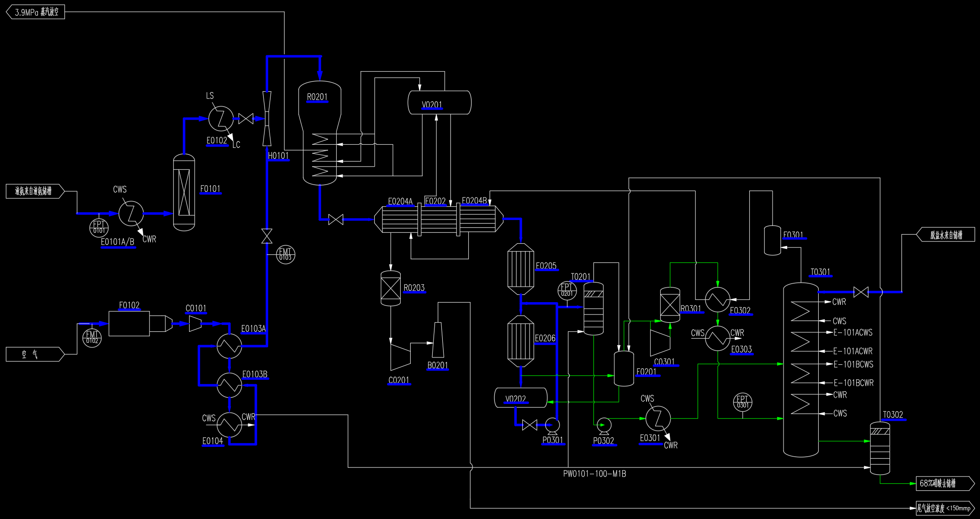980x519 pixels.
Task: Click the E0205 exchanger symbol
Action: point(520,269)
